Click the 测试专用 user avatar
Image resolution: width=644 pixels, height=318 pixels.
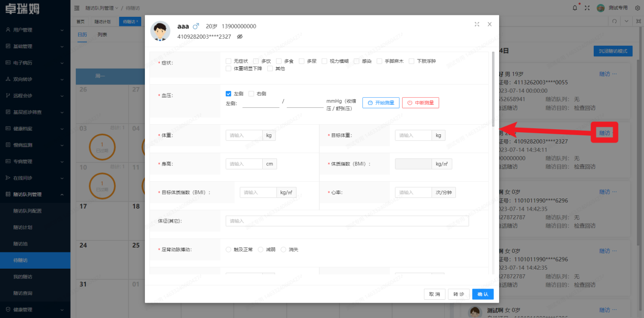coord(601,8)
